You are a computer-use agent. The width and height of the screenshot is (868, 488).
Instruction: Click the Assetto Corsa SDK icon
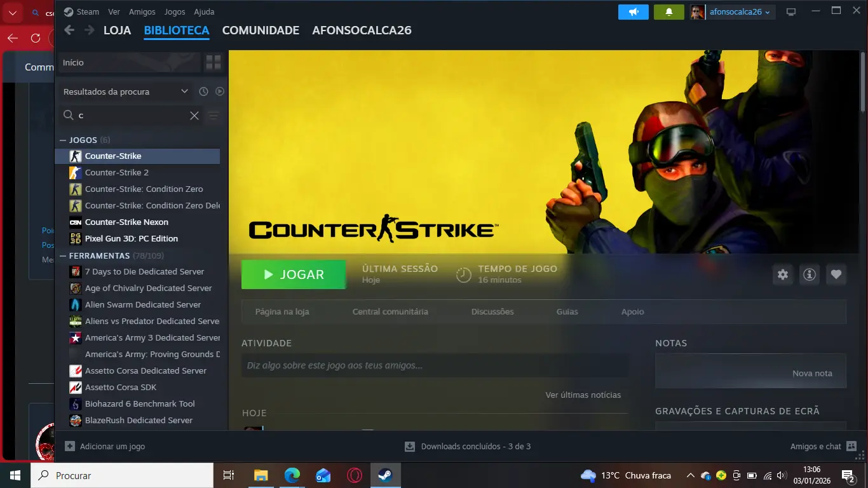(x=76, y=387)
